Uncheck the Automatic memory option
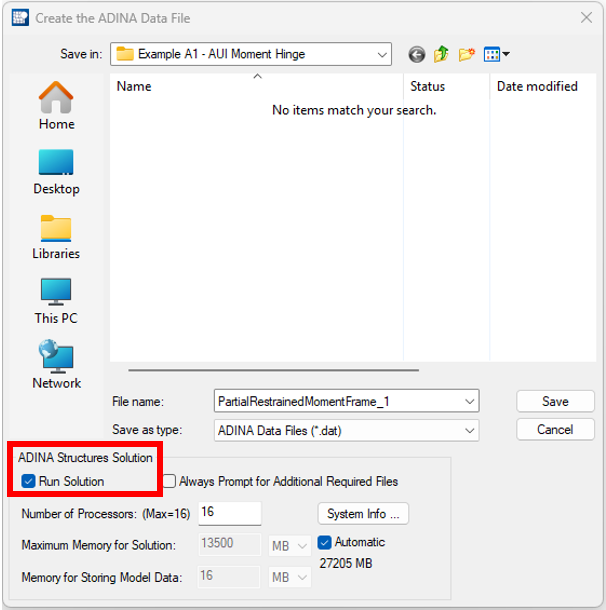The height and width of the screenshot is (610, 606). 324,542
